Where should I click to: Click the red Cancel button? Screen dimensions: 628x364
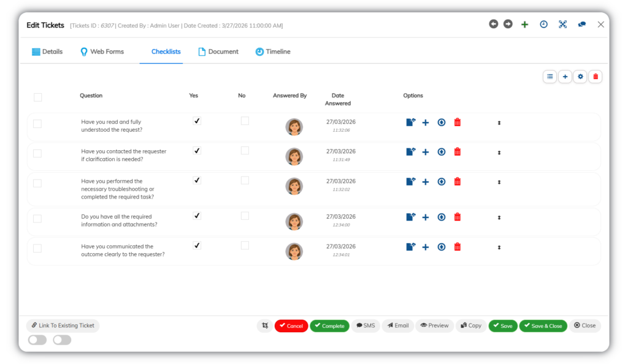[x=291, y=326]
